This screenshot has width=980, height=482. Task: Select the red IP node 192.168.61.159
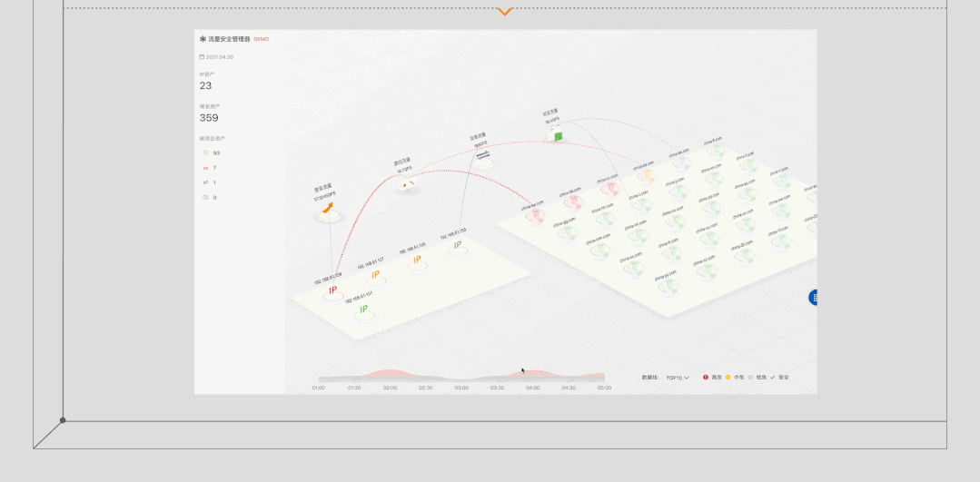click(332, 290)
